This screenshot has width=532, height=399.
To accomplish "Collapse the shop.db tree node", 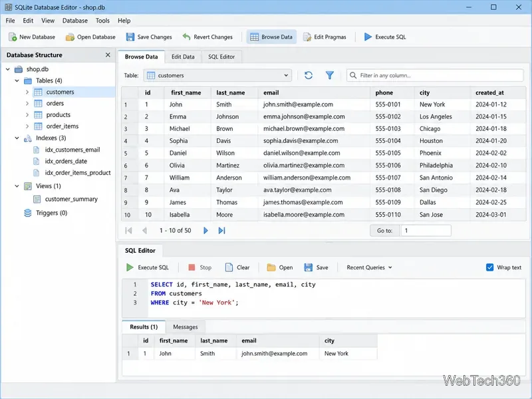I will [8, 69].
